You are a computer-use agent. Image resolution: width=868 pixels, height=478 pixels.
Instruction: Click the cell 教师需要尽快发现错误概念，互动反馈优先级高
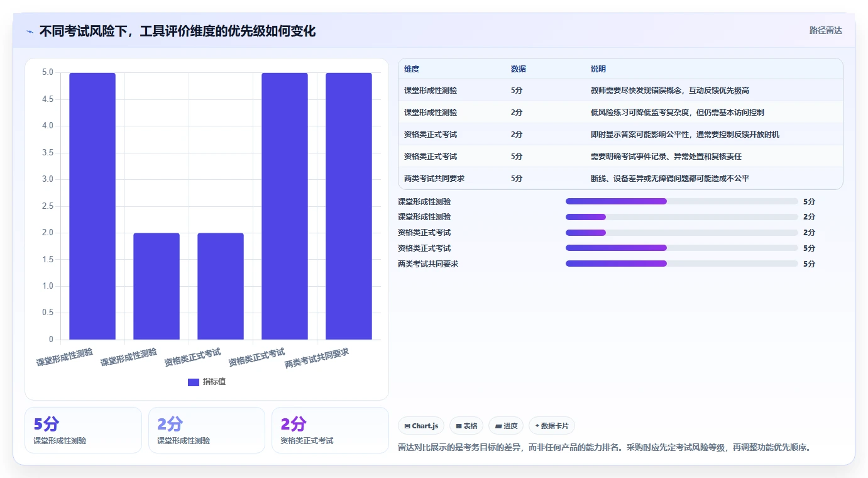click(x=670, y=91)
